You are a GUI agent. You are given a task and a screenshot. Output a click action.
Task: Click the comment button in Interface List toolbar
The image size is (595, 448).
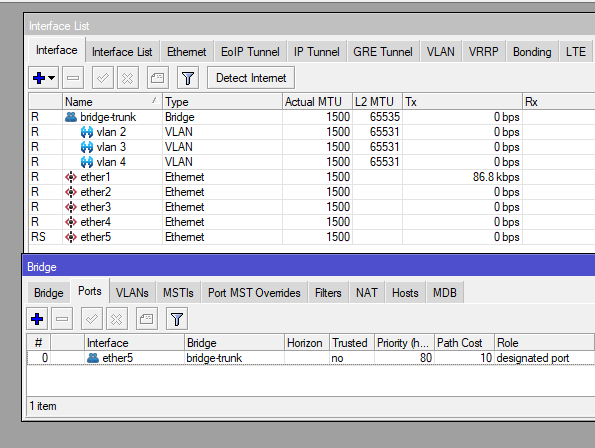(x=157, y=78)
